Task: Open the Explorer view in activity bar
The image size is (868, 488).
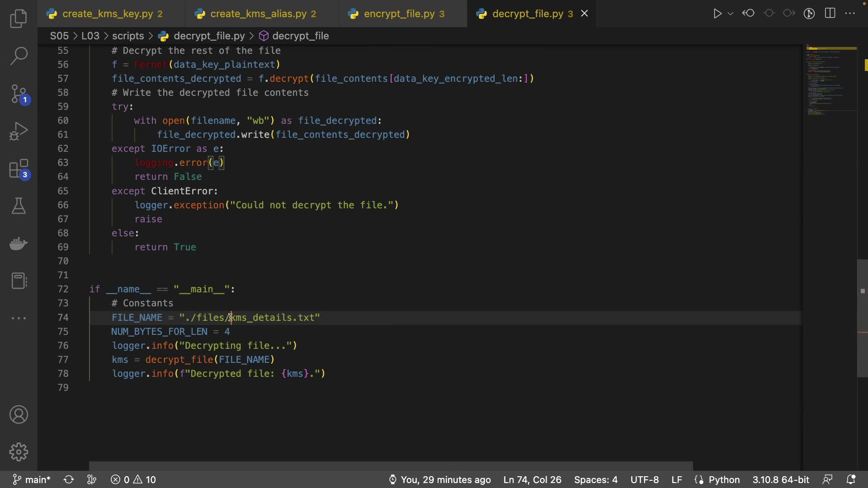Action: click(x=19, y=19)
